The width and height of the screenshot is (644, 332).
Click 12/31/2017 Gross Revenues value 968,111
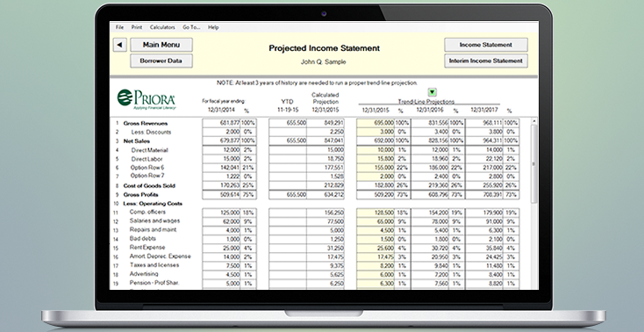(x=484, y=123)
